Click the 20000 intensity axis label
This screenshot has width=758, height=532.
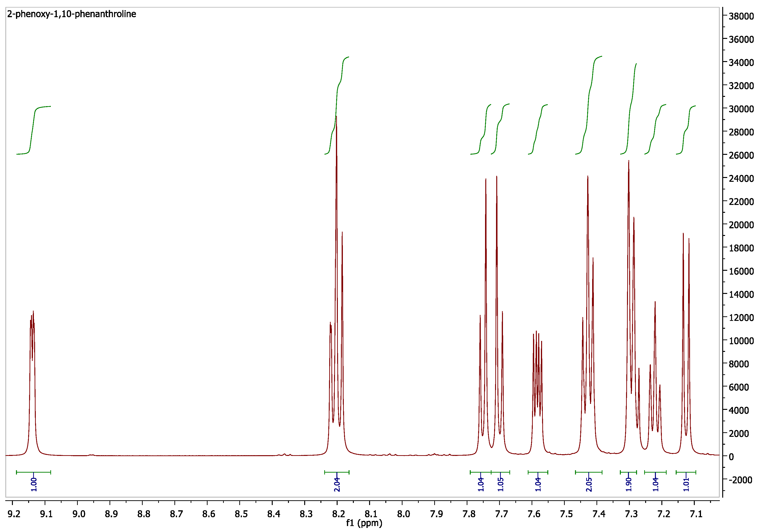(741, 225)
